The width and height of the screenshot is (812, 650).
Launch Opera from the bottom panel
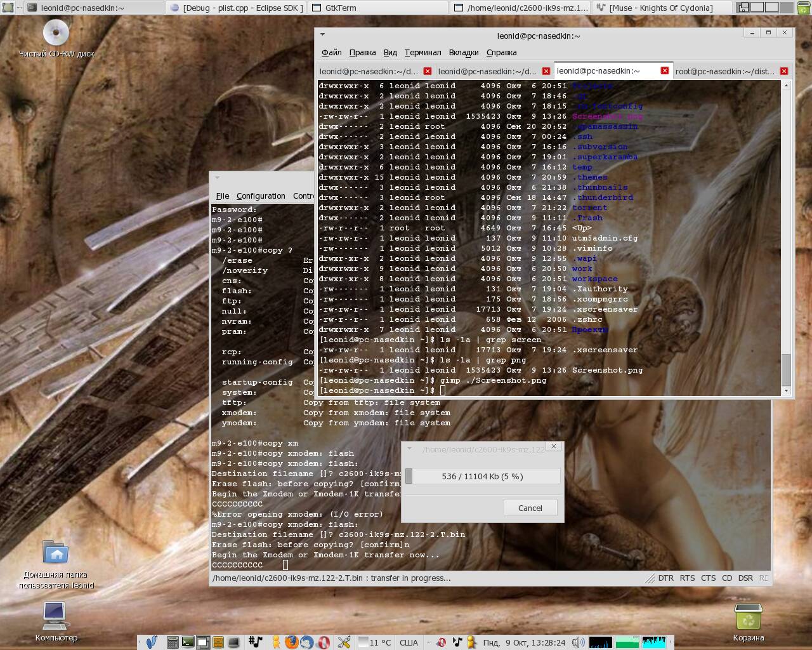[x=324, y=642]
